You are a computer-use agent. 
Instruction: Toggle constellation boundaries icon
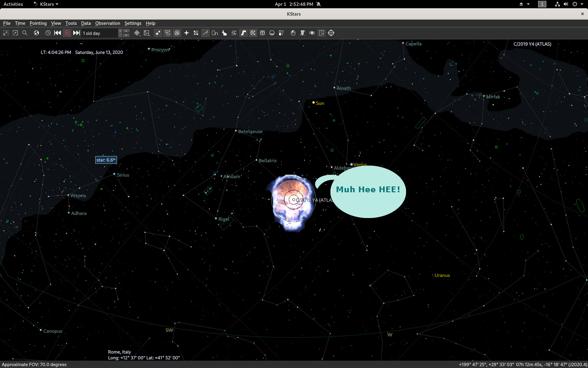point(234,33)
